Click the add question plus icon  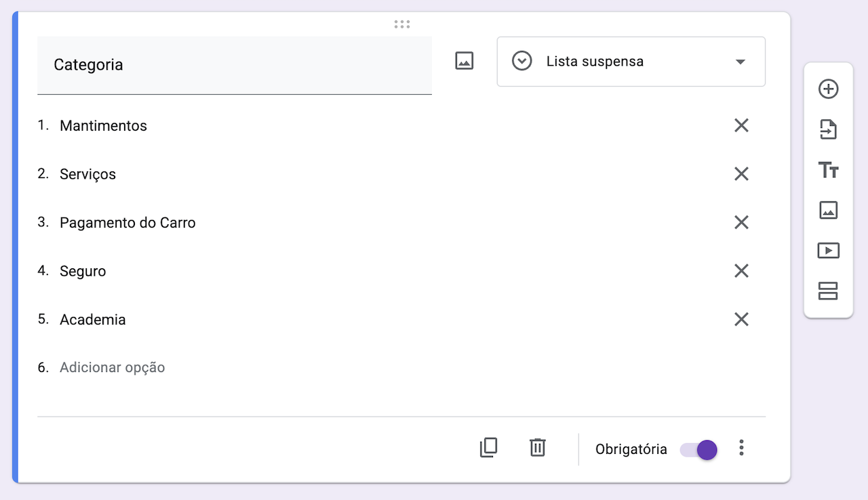click(828, 89)
